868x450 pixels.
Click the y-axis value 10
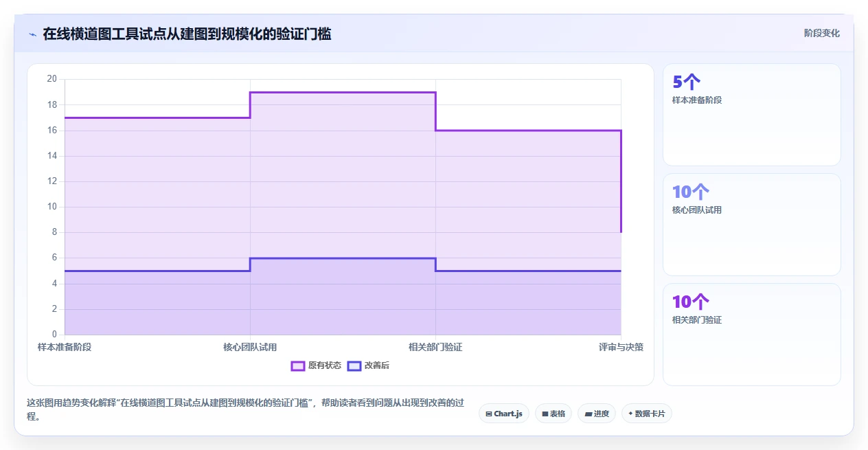tap(52, 207)
